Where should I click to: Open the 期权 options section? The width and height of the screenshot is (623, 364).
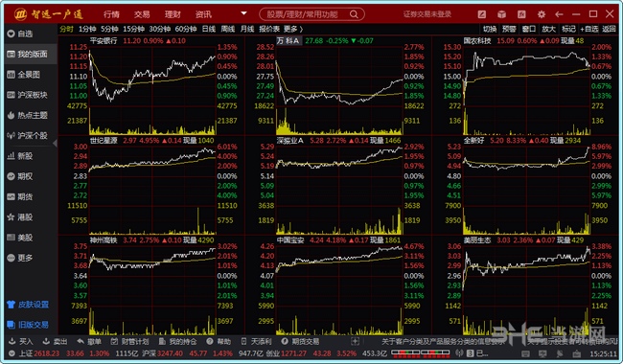point(21,176)
